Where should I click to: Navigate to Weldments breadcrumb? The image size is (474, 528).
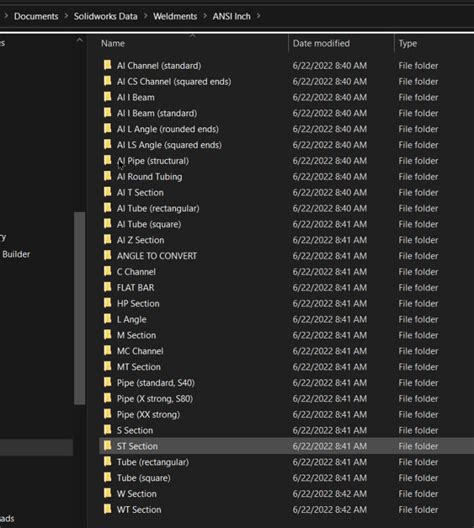[175, 16]
